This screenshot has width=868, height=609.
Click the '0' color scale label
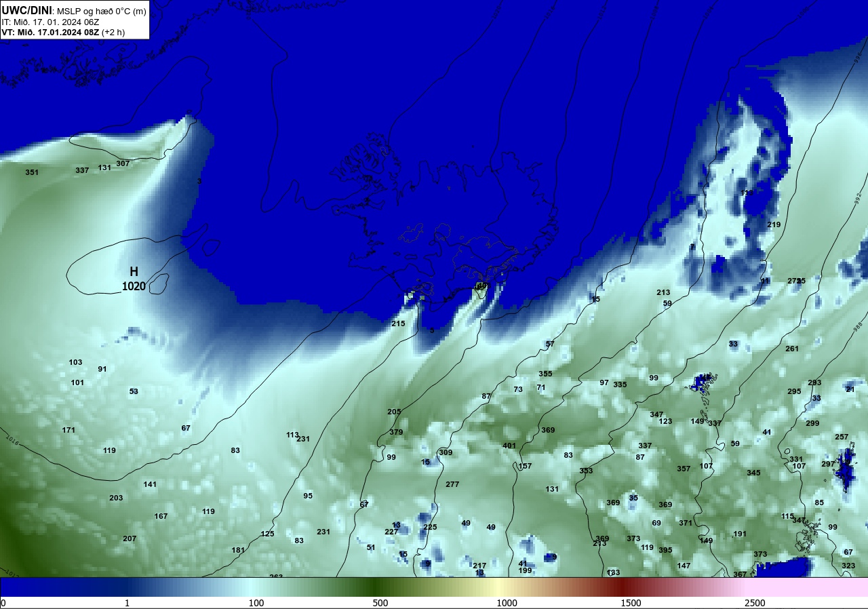(3, 603)
